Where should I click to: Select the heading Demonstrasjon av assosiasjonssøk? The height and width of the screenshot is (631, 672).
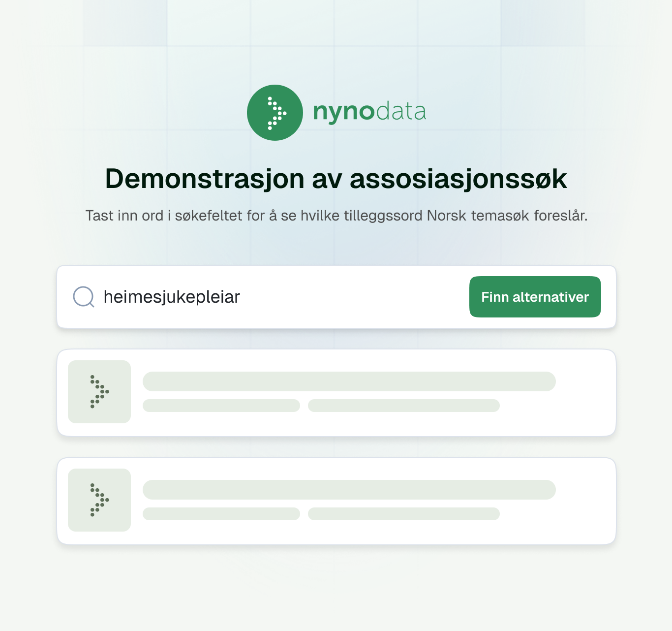tap(336, 178)
